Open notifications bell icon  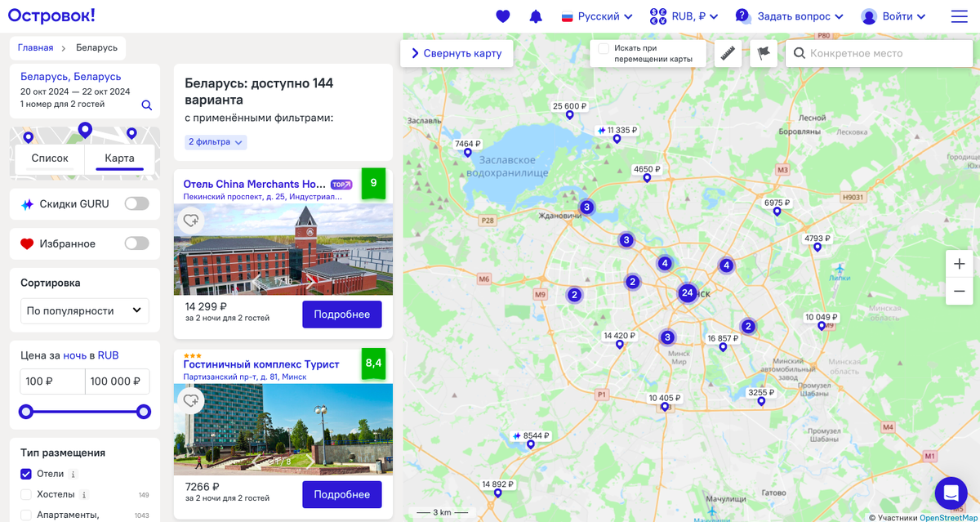(536, 16)
